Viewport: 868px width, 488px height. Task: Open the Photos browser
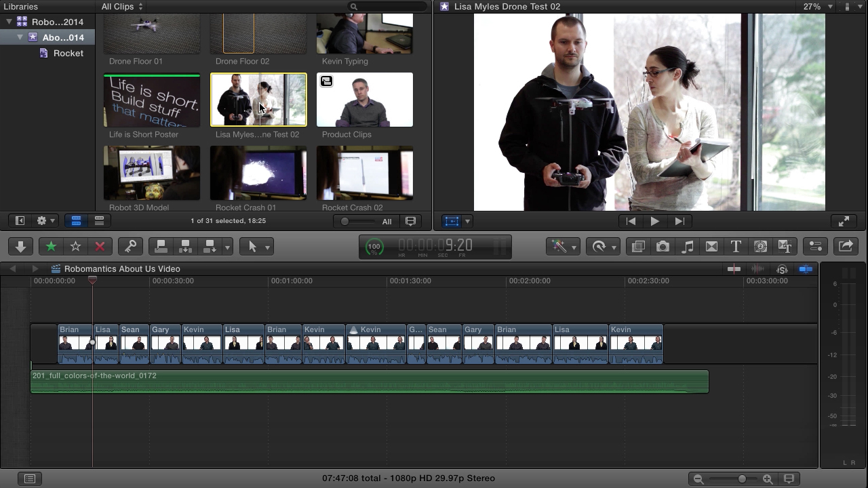tap(663, 246)
